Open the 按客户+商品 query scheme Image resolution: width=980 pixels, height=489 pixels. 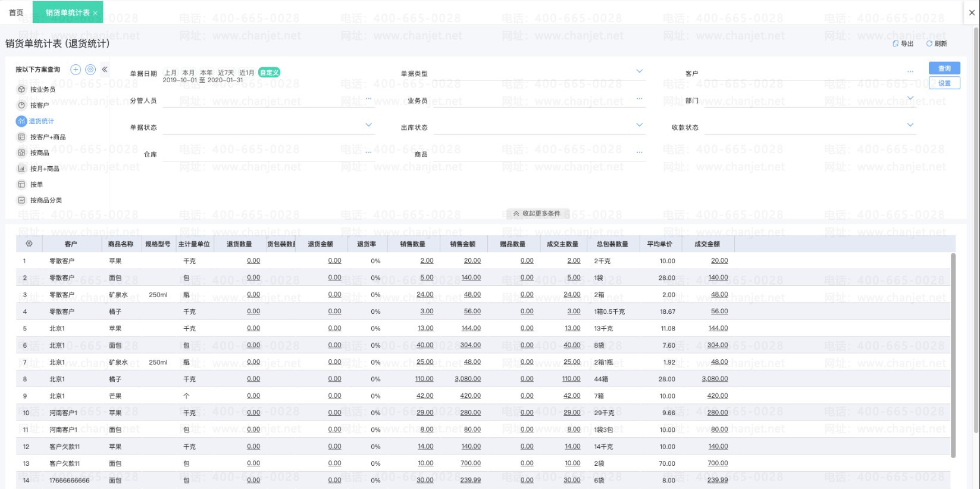tap(48, 137)
